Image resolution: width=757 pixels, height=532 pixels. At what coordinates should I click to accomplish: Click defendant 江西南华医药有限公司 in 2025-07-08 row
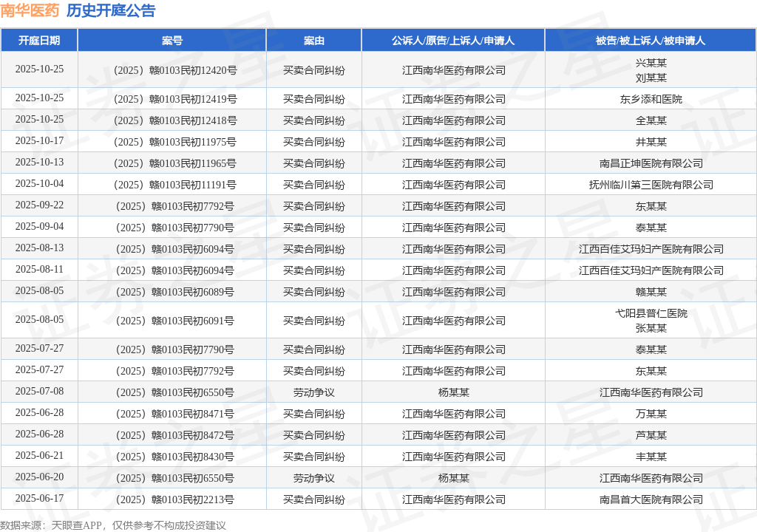pyautogui.click(x=651, y=392)
